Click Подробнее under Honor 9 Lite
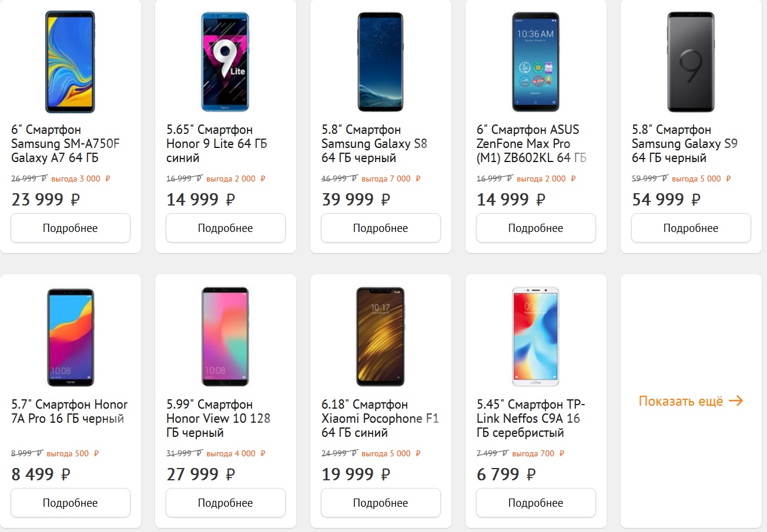This screenshot has height=532, width=767. point(226,228)
